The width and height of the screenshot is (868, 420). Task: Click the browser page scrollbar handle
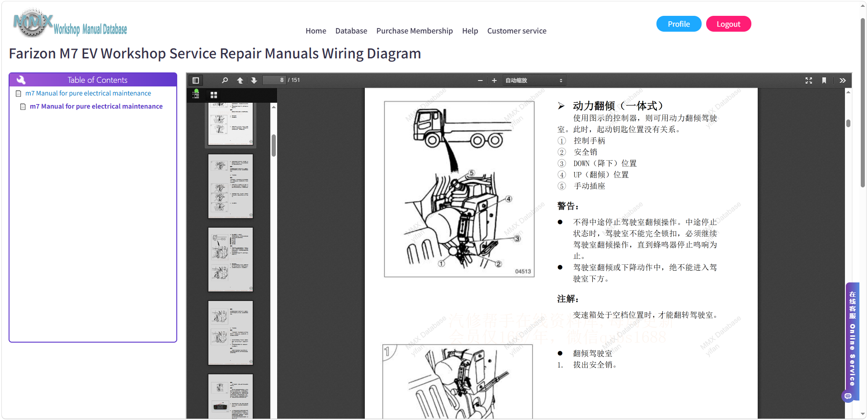tap(863, 103)
